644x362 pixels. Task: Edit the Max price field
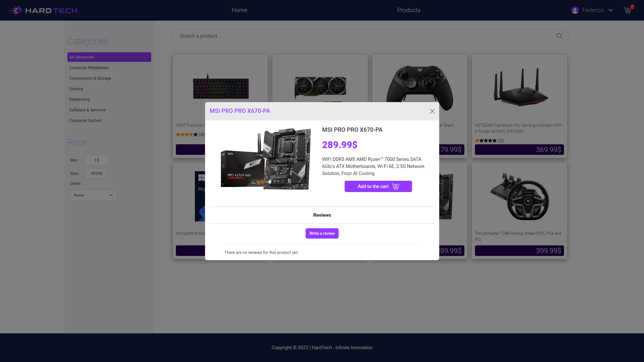pos(97,173)
